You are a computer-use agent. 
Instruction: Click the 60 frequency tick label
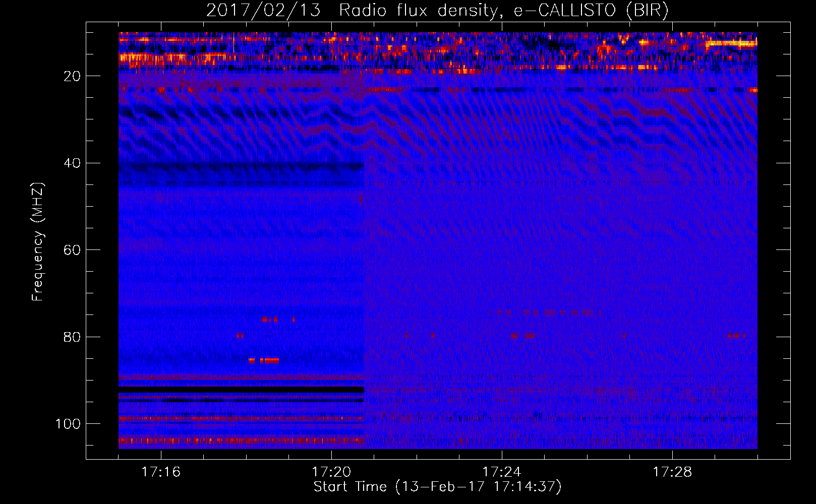(x=72, y=250)
